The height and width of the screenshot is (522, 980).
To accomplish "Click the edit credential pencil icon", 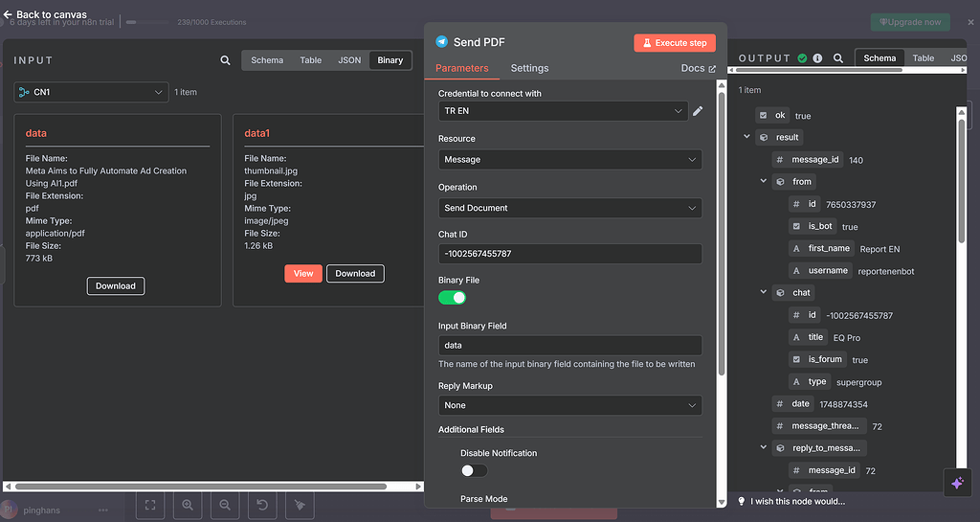I will 698,111.
